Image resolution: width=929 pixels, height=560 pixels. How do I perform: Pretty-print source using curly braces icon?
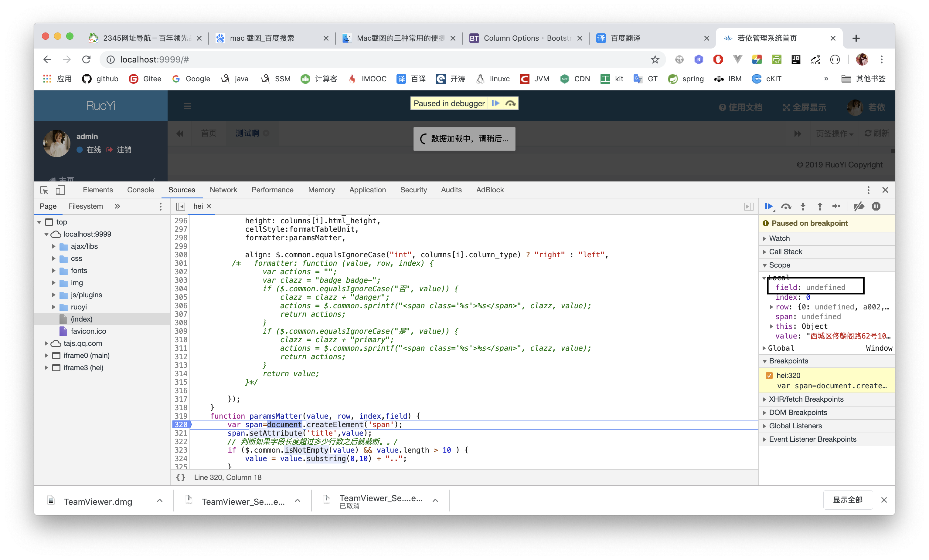tap(181, 477)
